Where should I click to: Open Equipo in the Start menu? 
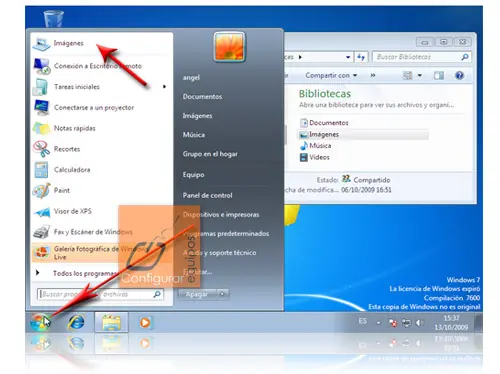[x=193, y=175]
